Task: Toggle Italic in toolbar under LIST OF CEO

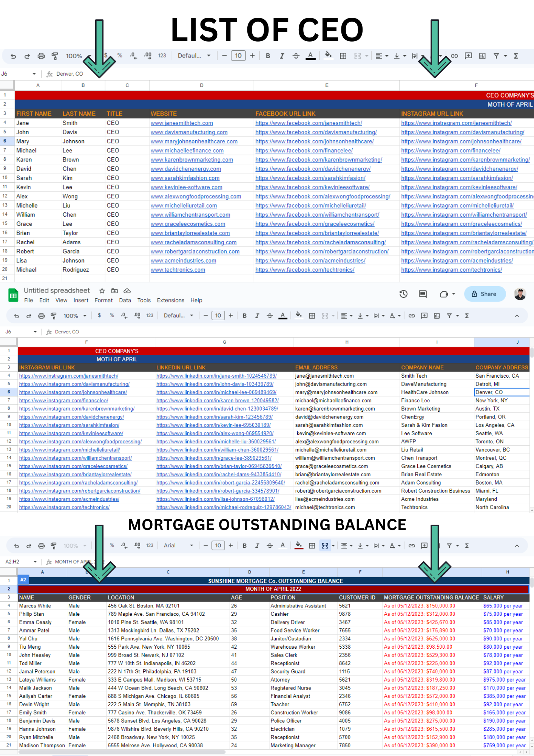Action: coord(282,56)
